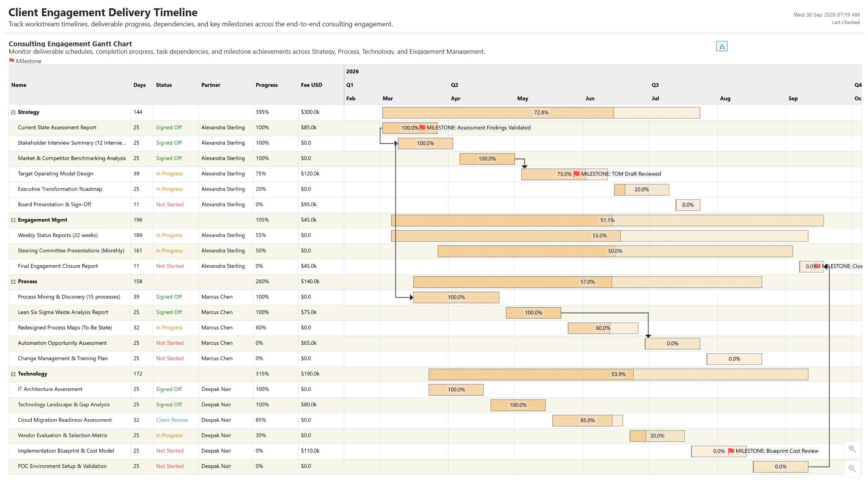Zoom in the Gantt chart with the magnifier plus icon
This screenshot has width=868, height=488.
tap(852, 449)
